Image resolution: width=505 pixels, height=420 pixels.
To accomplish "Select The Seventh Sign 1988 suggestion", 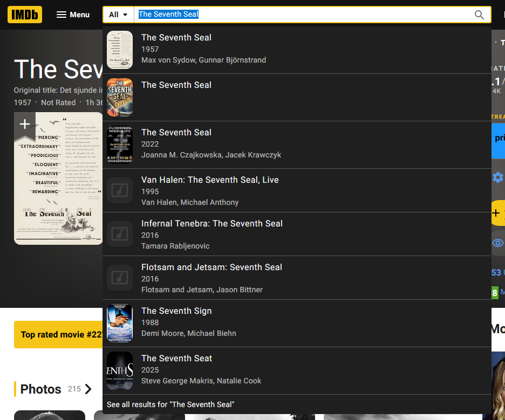I will click(x=297, y=323).
